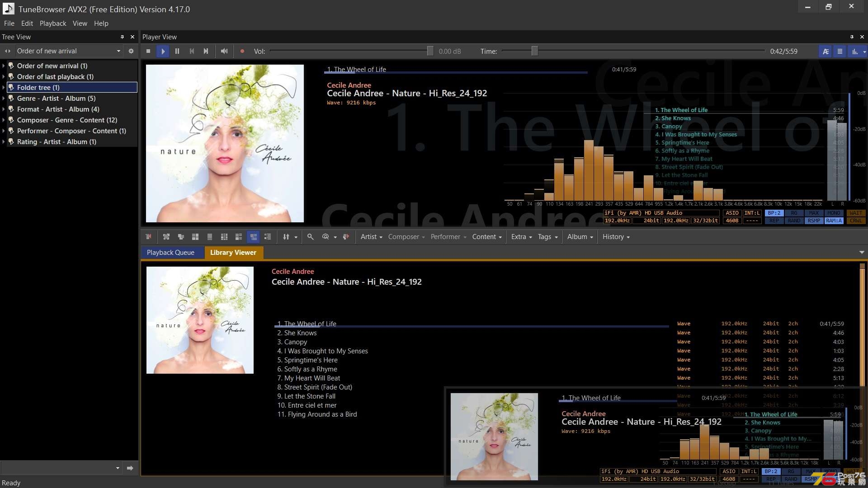Toggle the BP:2 indicator
Screen dimensions: 868x488
tap(774, 213)
